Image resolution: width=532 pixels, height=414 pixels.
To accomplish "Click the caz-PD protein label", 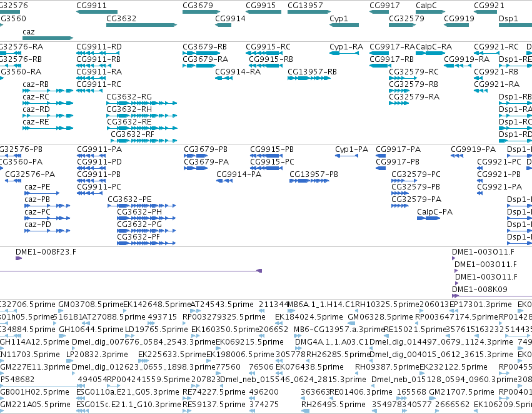I will pyautogui.click(x=38, y=225).
